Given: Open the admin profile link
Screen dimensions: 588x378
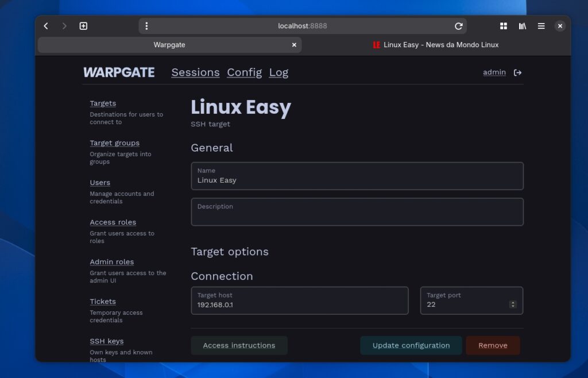Looking at the screenshot, I should pos(494,72).
